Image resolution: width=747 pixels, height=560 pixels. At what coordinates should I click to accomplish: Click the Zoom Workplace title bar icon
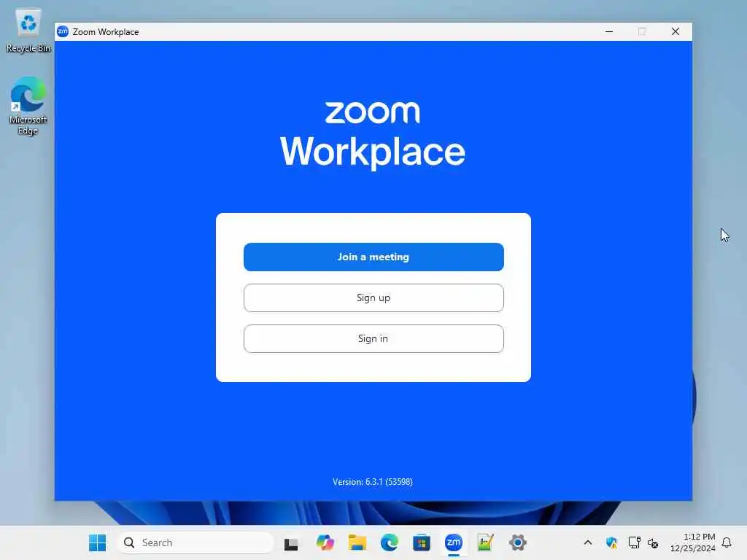63,31
